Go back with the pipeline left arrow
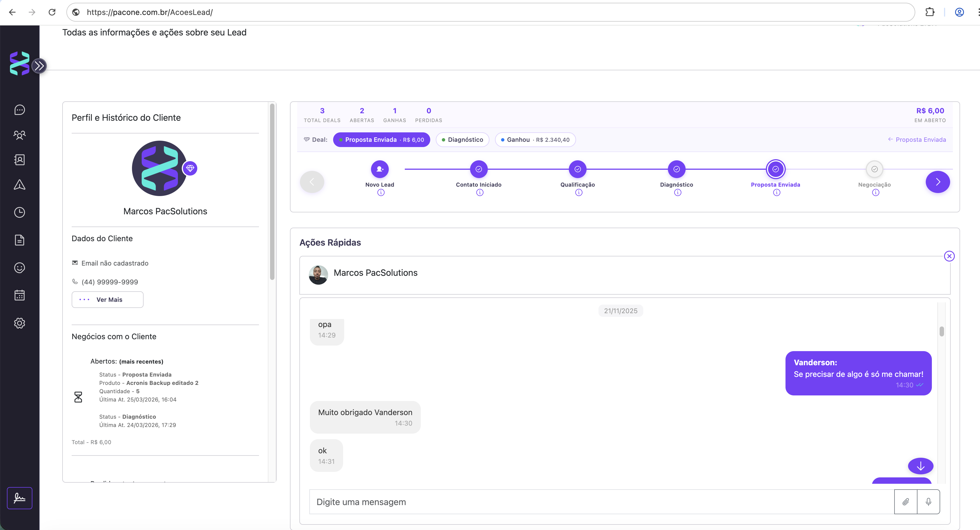The image size is (980, 530). 312,182
